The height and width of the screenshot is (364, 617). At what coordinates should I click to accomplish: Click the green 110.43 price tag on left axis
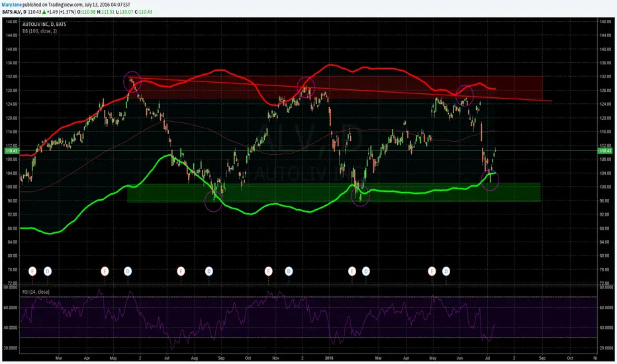11,151
